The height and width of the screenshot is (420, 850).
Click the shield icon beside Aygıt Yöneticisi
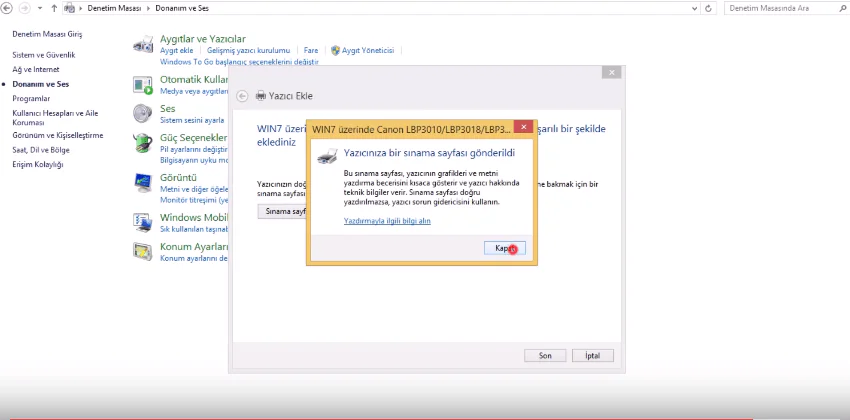335,50
